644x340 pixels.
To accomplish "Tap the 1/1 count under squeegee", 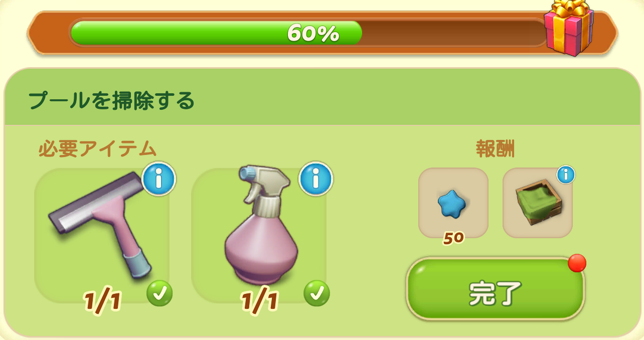I will pos(102,301).
